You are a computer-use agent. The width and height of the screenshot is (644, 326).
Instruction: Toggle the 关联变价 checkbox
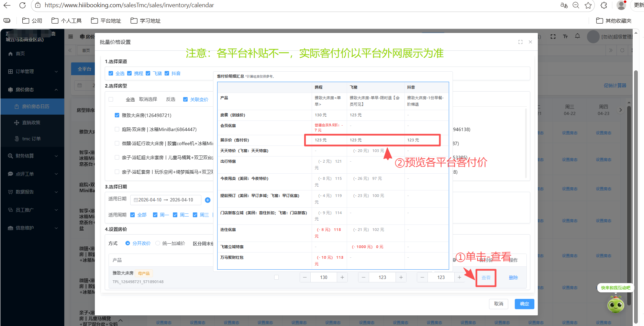[x=185, y=100]
